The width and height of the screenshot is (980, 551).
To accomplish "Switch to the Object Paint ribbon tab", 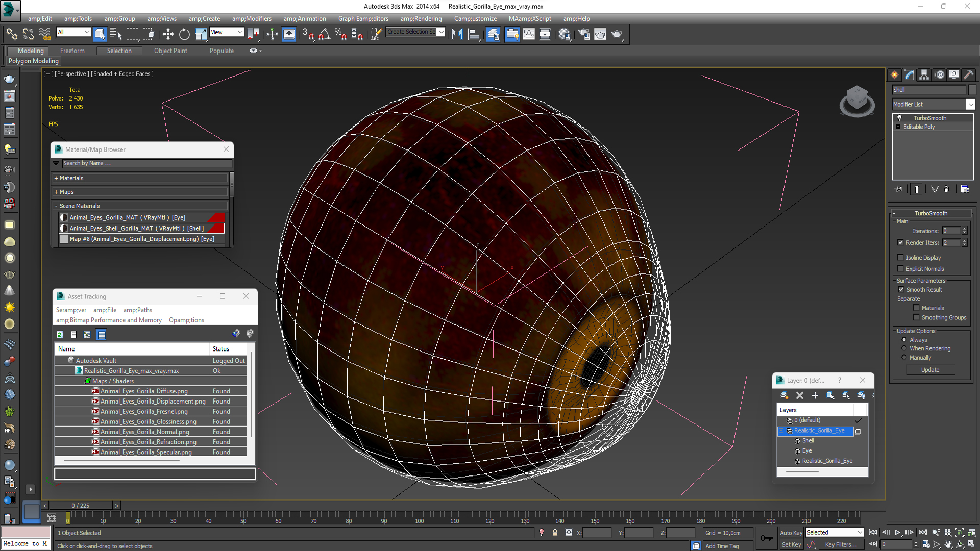I will (x=170, y=51).
